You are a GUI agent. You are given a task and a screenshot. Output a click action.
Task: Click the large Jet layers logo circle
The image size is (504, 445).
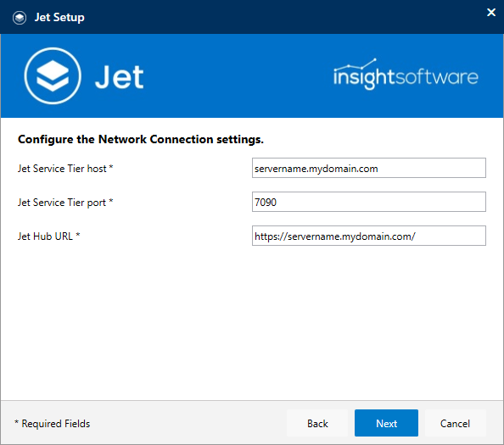(53, 75)
